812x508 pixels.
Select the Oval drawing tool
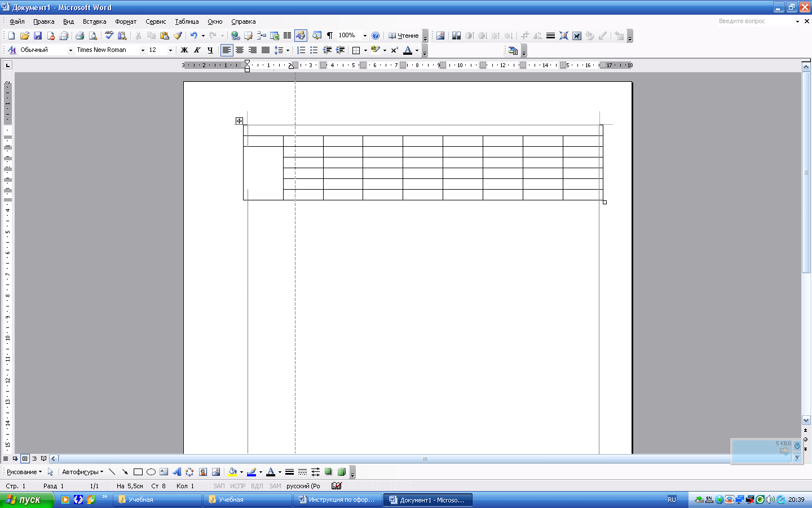pos(151,472)
